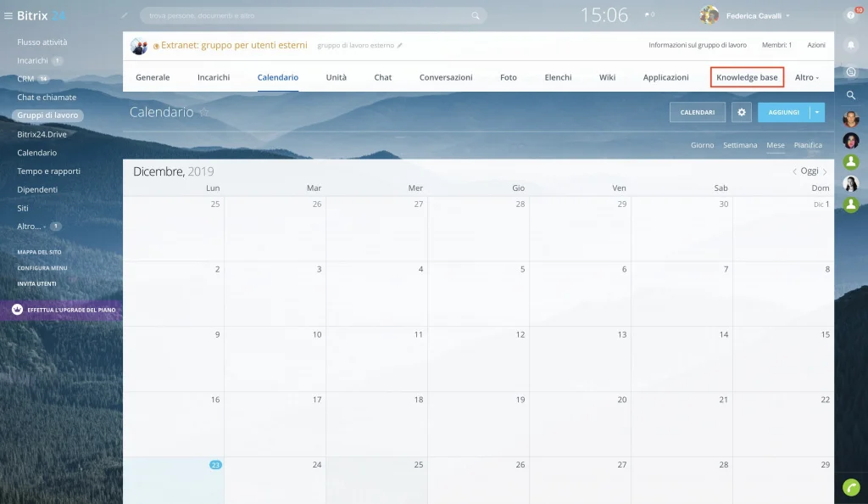Screen dimensions: 868x504
Task: Switch calendar to Settimana view
Action: coord(739,145)
